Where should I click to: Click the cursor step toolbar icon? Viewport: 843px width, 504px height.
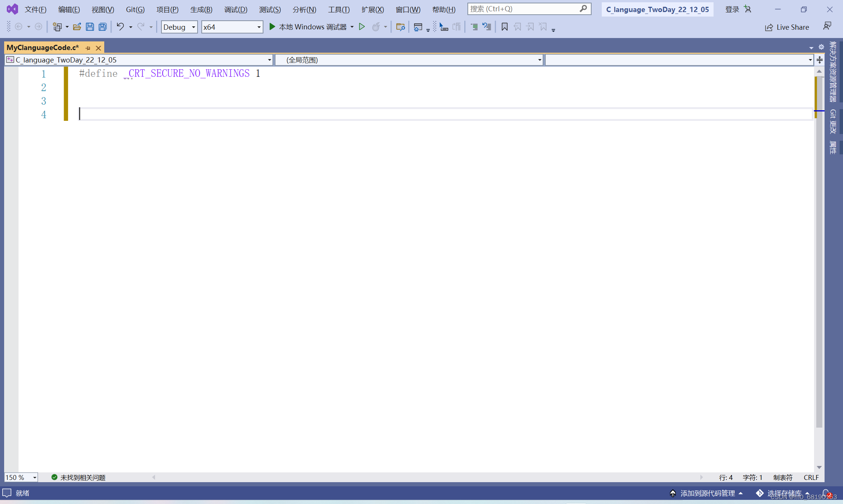point(444,27)
